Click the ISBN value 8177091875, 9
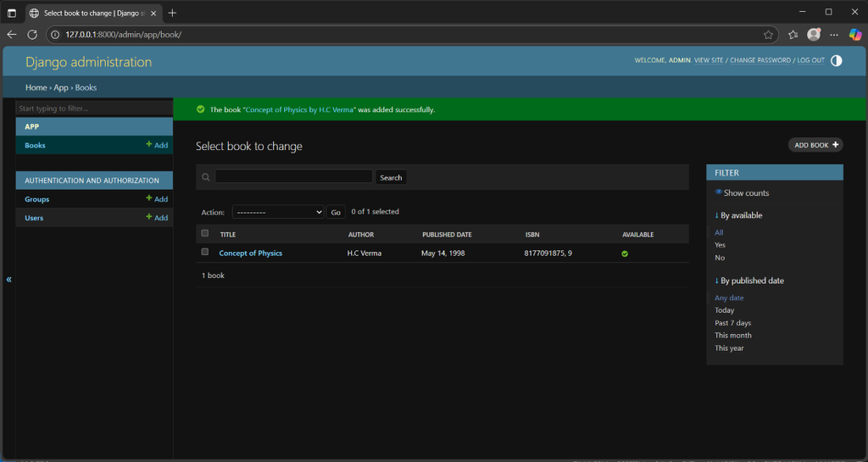Image resolution: width=868 pixels, height=462 pixels. point(548,253)
